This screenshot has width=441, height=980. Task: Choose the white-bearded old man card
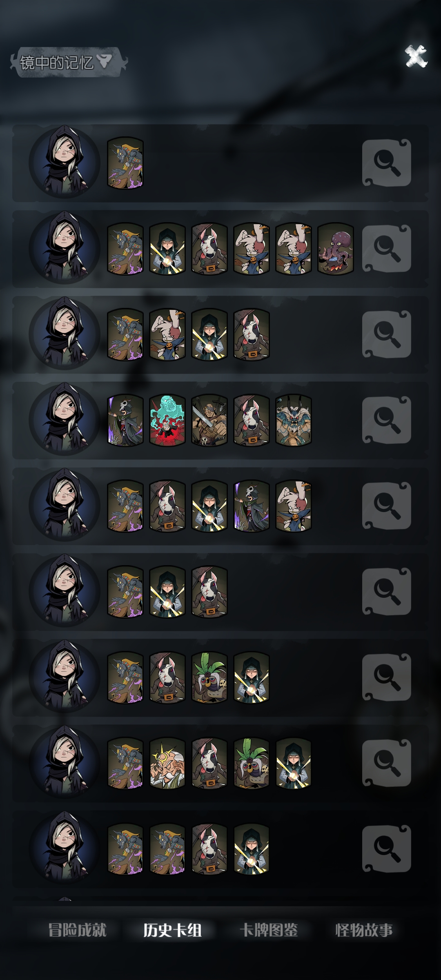(167, 763)
